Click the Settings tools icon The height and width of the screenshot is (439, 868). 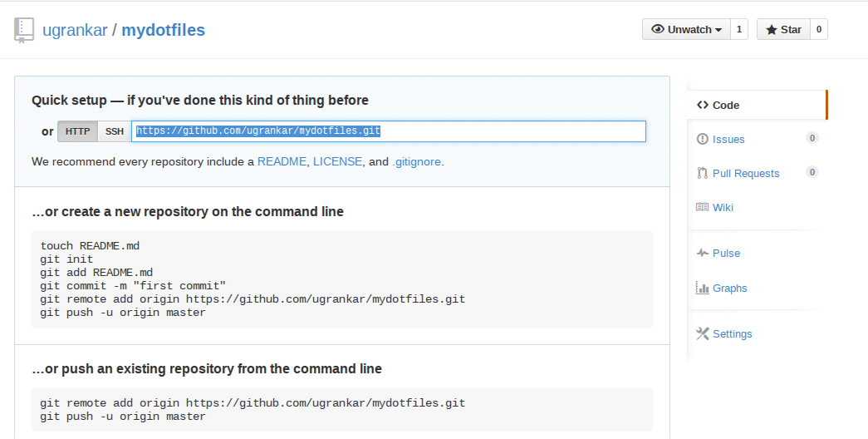[x=703, y=334]
